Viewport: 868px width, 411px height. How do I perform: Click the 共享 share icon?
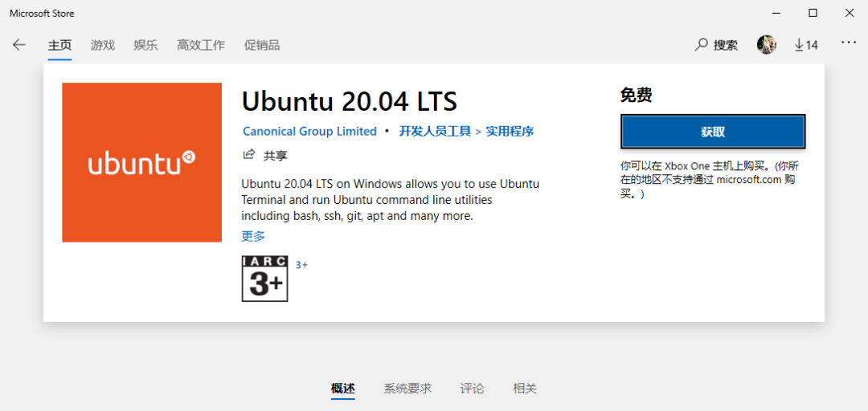[249, 154]
